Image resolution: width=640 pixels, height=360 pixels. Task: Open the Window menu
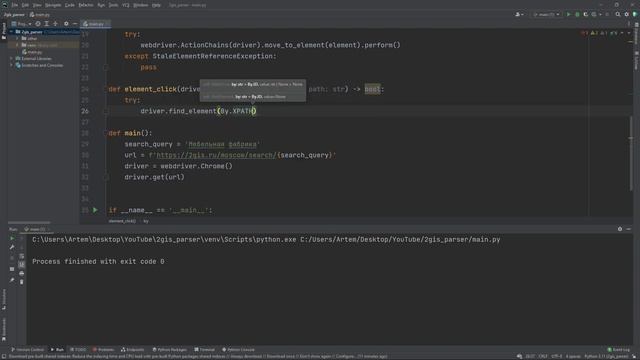(141, 5)
